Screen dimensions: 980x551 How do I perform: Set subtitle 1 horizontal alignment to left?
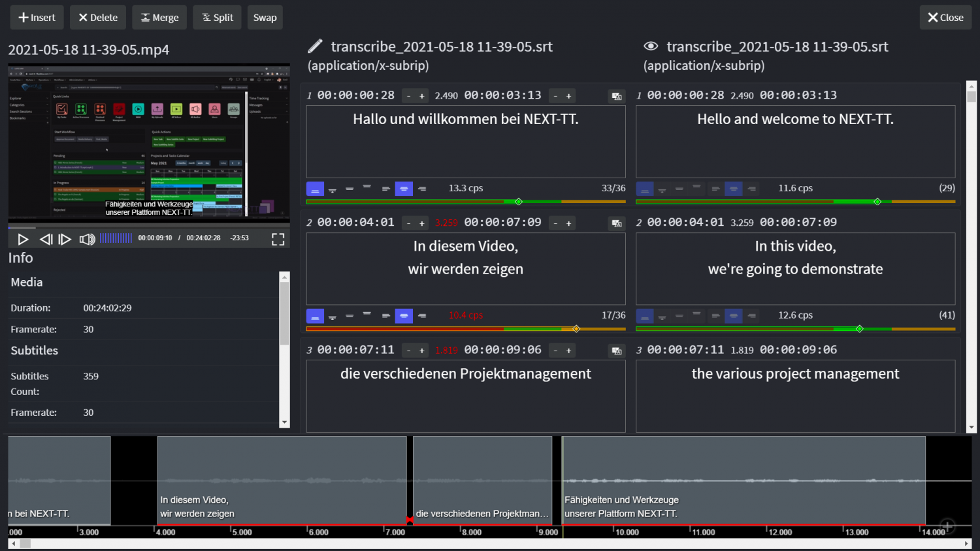coord(386,189)
